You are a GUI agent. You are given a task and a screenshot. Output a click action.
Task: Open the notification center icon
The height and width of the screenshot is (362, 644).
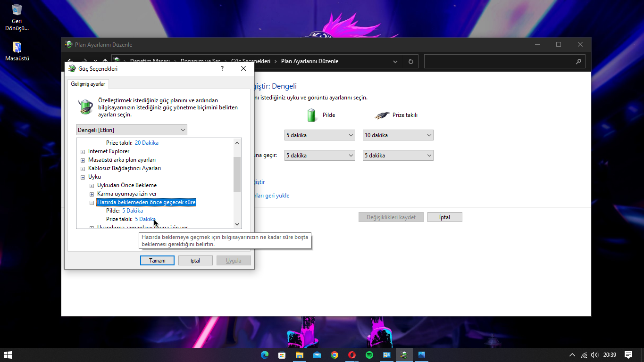pos(628,355)
